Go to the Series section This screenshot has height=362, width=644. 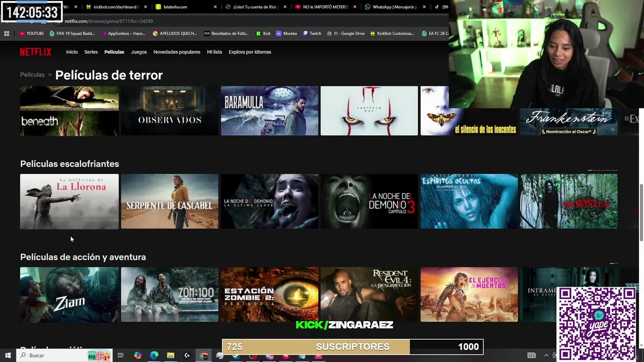pyautogui.click(x=91, y=52)
